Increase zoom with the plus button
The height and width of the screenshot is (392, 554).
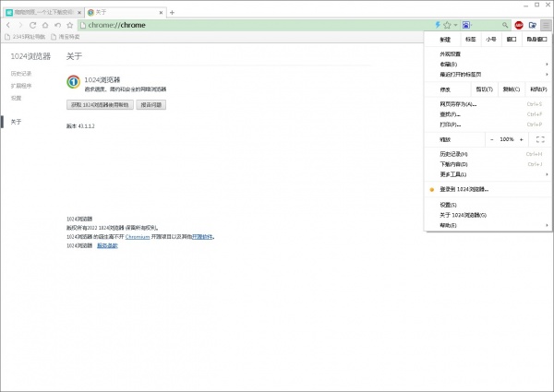coord(521,139)
